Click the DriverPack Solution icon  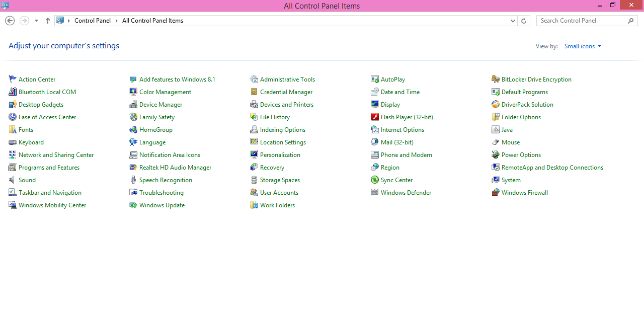coord(496,104)
